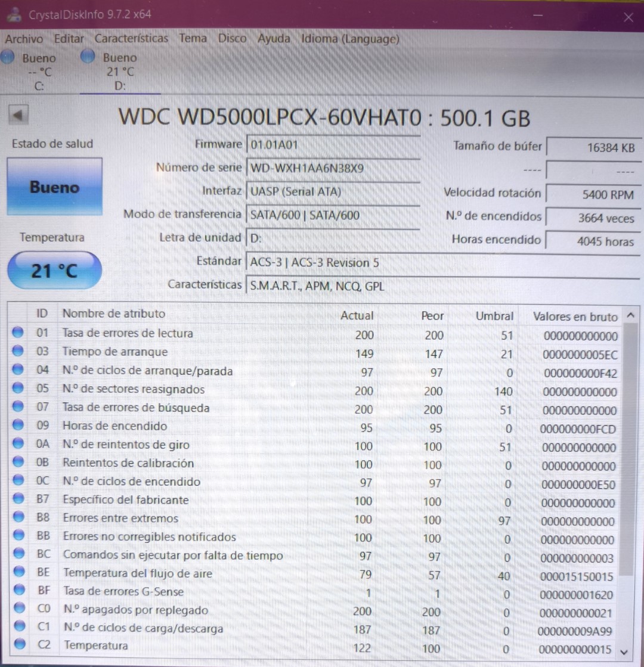Select the Tasa de errores de lectura row
The width and height of the screenshot is (644, 667).
[315, 334]
